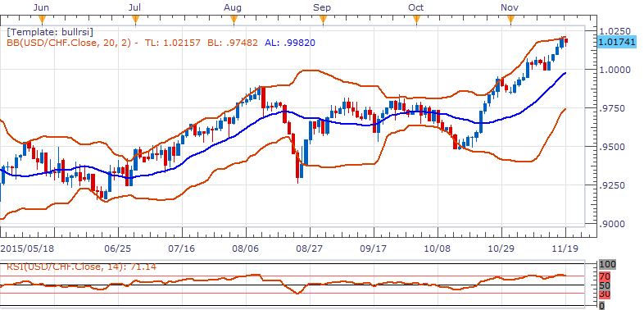Click the 07/16 date axis label
The height and width of the screenshot is (310, 644).
tap(181, 249)
